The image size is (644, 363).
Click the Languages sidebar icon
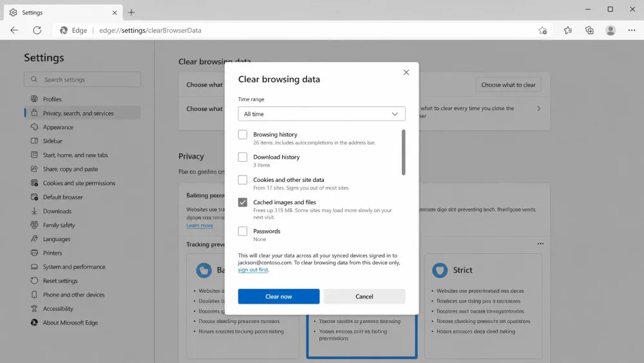pos(34,239)
